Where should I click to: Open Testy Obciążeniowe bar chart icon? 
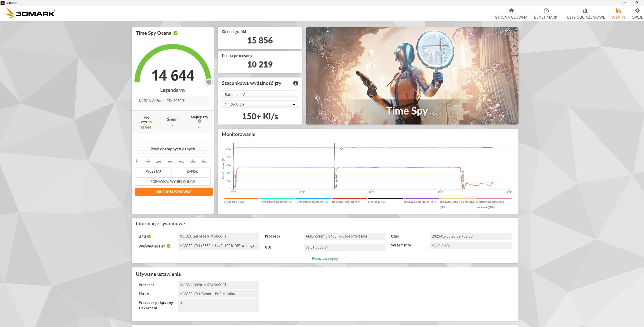585,11
